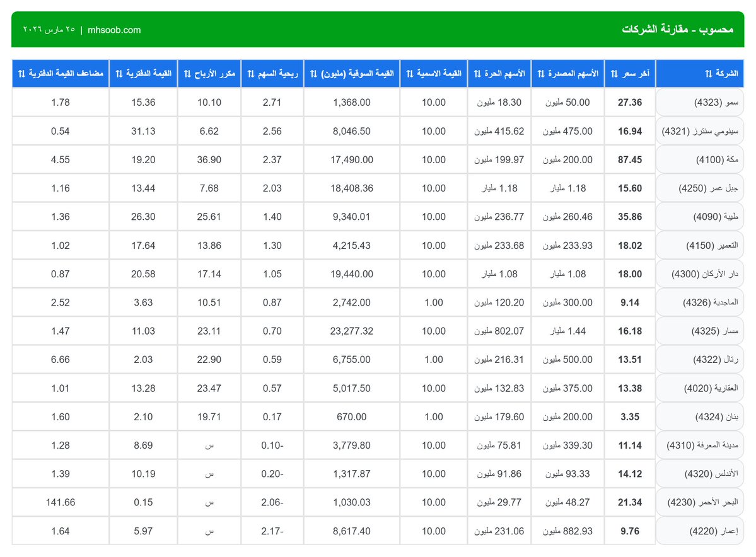Screen dimensions: 756x557
Task: Click the القيمة السوقية (مليون) header label
Action: [358, 74]
